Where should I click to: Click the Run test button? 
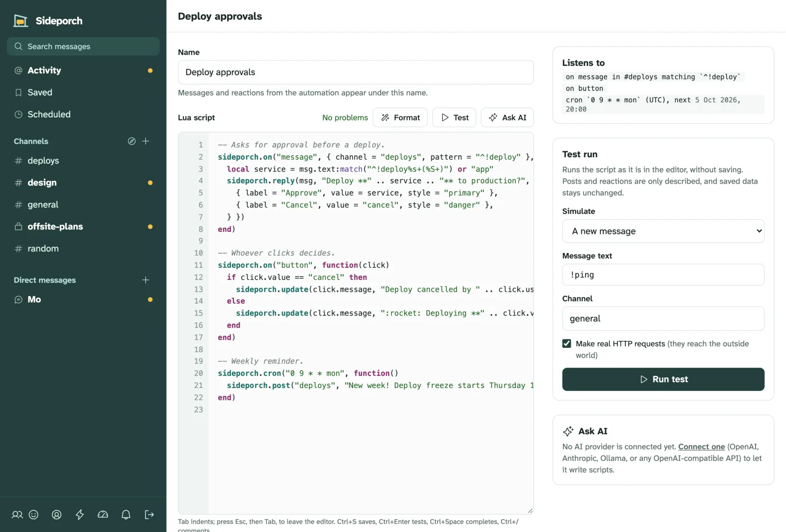663,379
